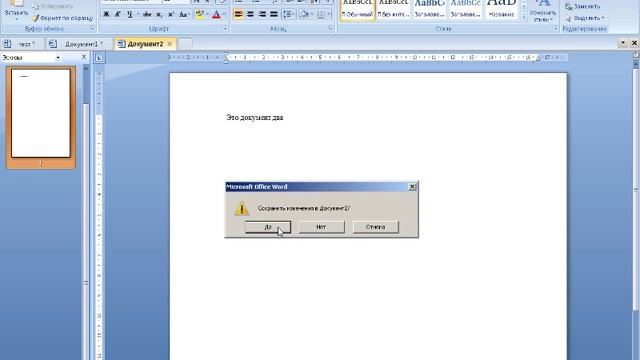Select the Обычный style
Screen dimensions: 640x360
click(358, 10)
